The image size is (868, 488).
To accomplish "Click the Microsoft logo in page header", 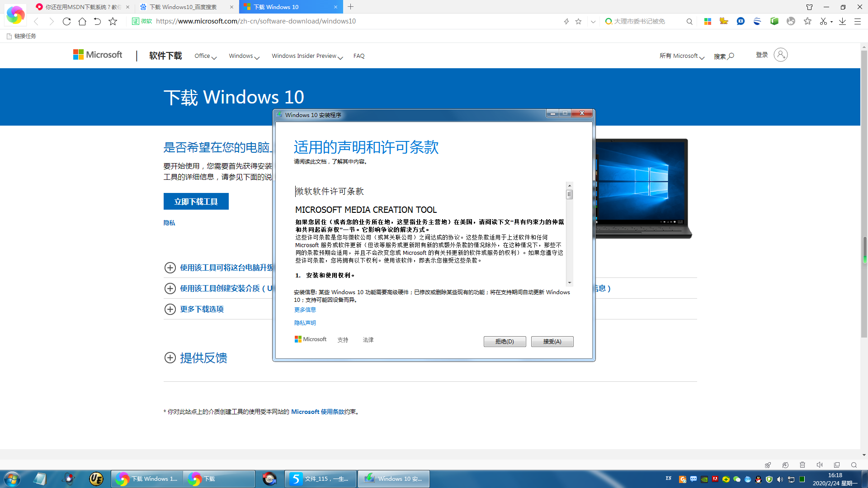I will 98,55.
